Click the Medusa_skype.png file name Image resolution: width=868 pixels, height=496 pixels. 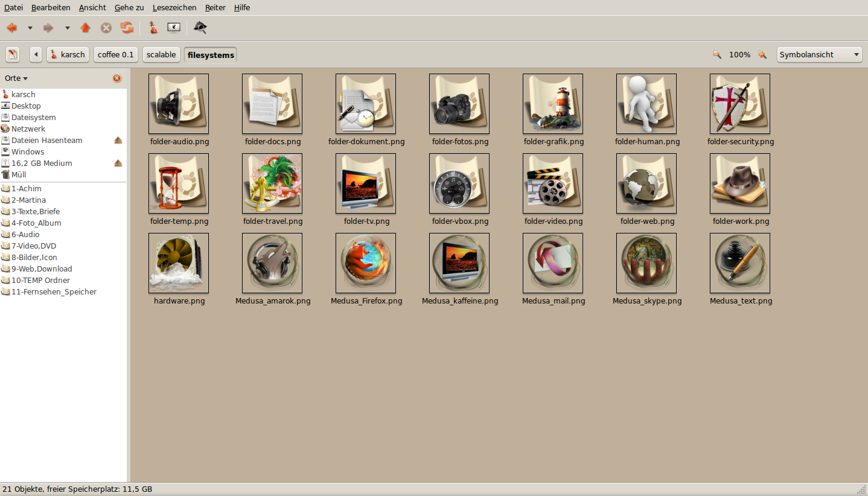pos(647,300)
